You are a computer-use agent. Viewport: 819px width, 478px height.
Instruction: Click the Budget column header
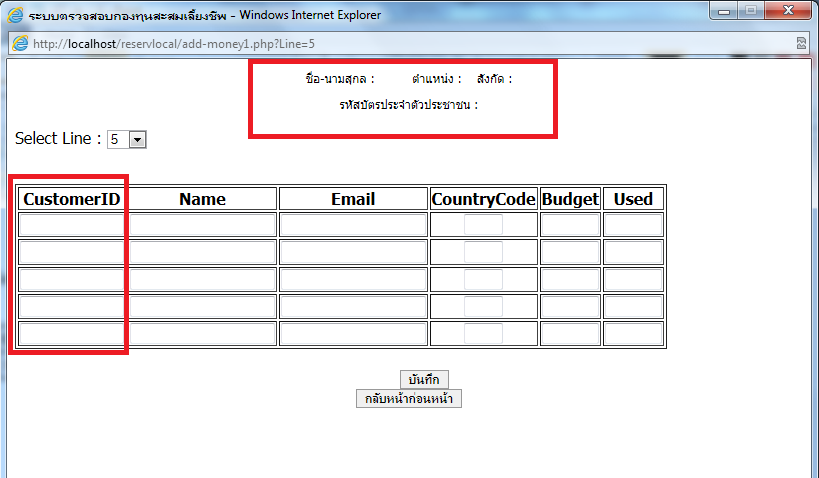click(x=570, y=199)
